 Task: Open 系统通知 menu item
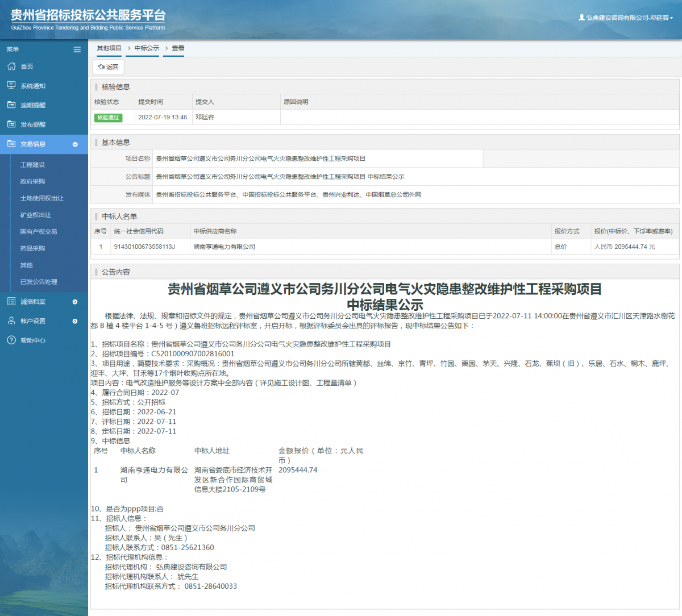click(x=33, y=86)
